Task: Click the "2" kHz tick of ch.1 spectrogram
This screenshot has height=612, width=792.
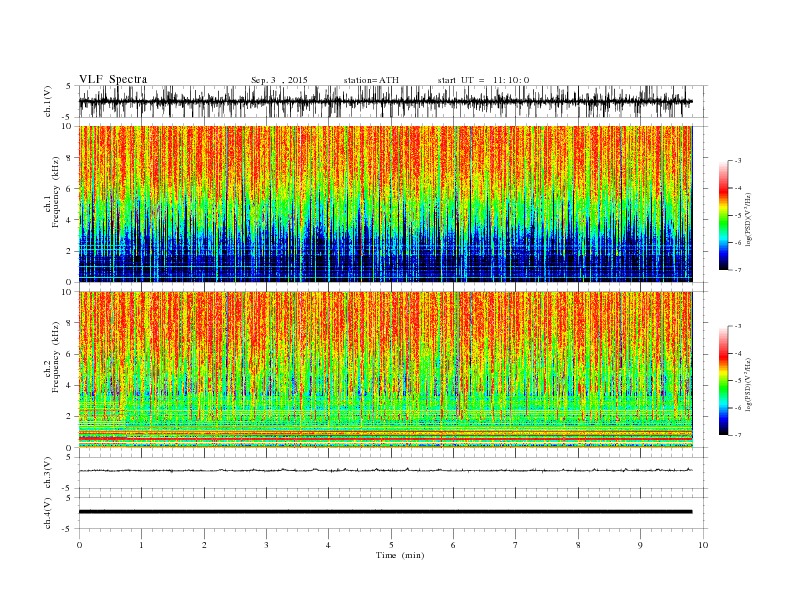Action: [69, 251]
